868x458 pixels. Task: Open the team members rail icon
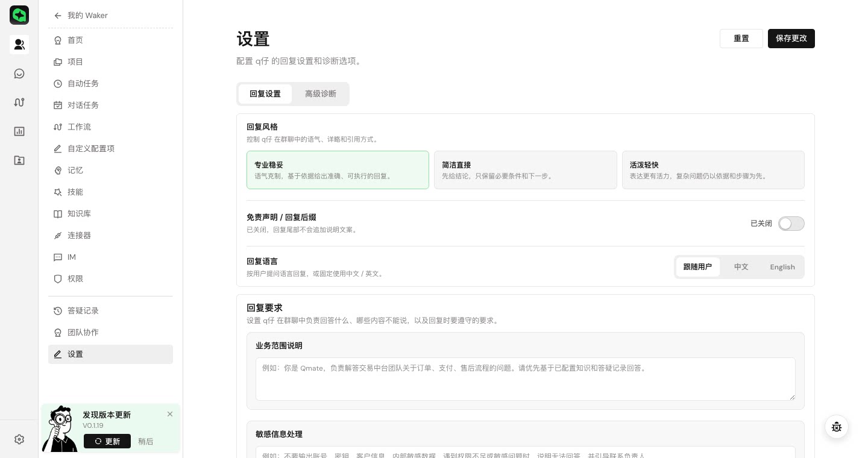coord(19,44)
